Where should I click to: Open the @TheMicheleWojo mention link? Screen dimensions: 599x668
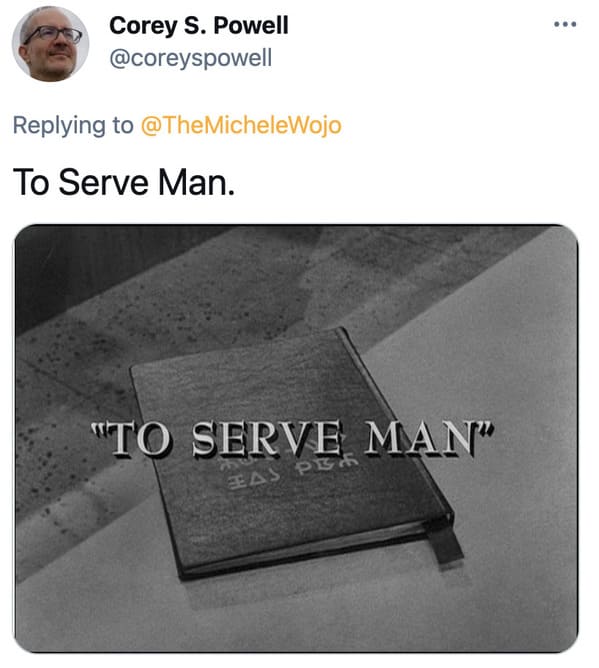(241, 125)
